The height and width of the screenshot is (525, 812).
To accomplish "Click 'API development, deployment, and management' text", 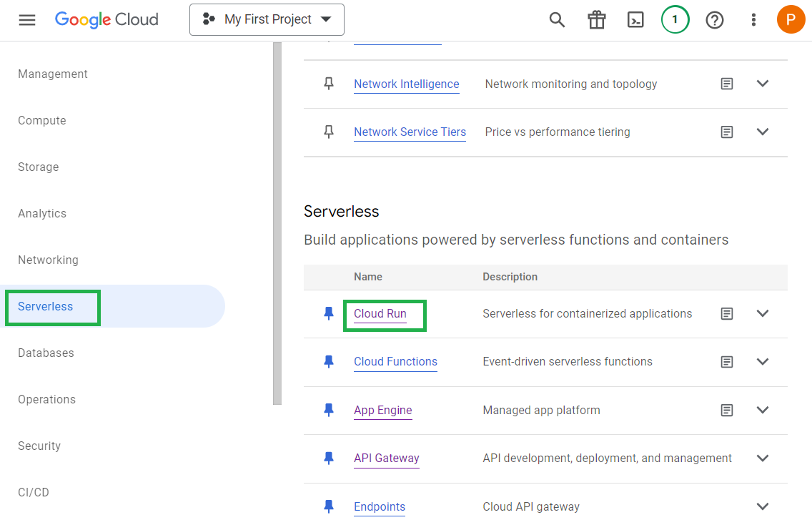I will [x=608, y=458].
